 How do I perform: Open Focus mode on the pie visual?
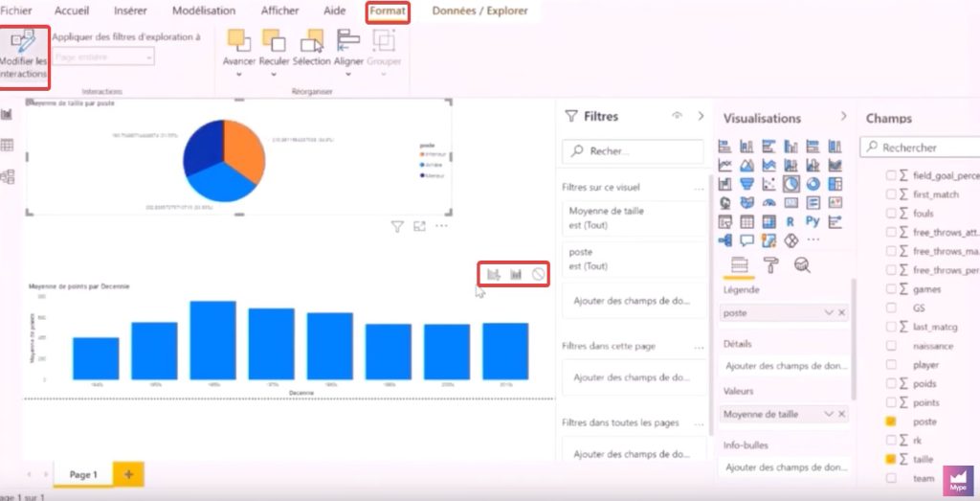click(x=419, y=226)
